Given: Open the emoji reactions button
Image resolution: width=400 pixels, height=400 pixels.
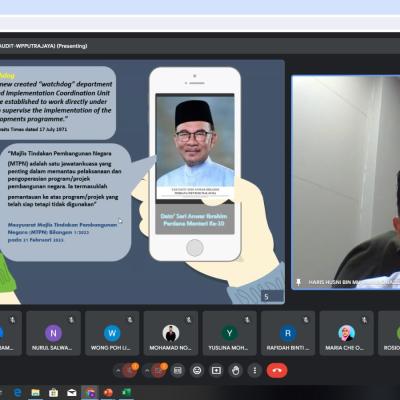Looking at the screenshot, I should 197,370.
